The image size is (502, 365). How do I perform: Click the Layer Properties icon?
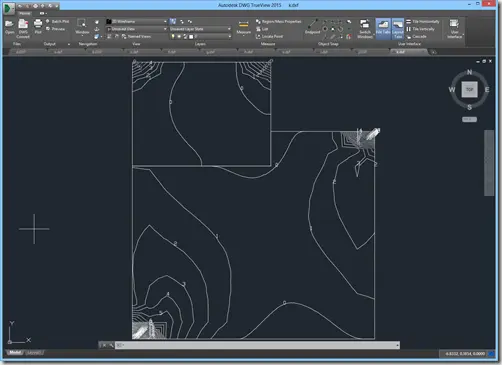pos(173,21)
